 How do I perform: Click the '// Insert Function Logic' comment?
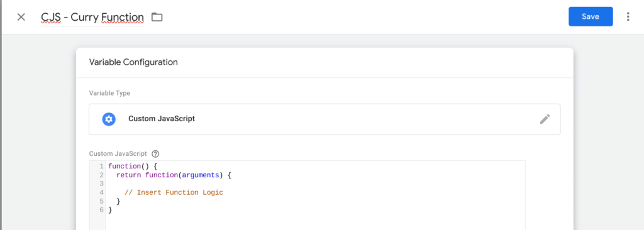tap(174, 193)
